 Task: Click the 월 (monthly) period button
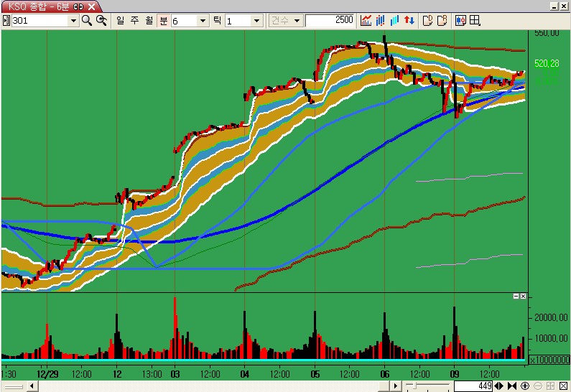(x=149, y=20)
